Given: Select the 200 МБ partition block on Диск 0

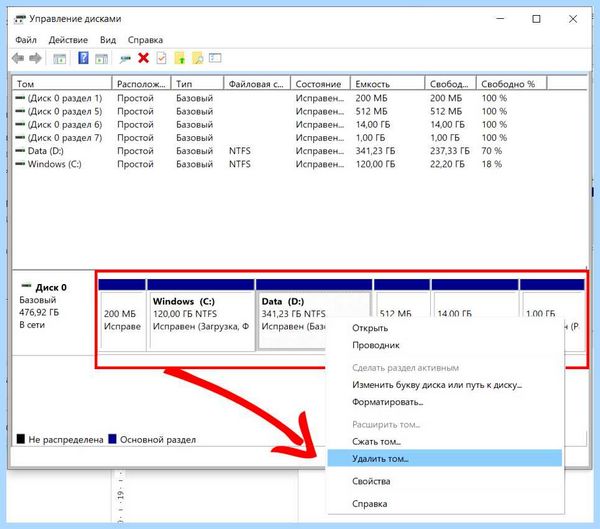Looking at the screenshot, I should pos(122,315).
